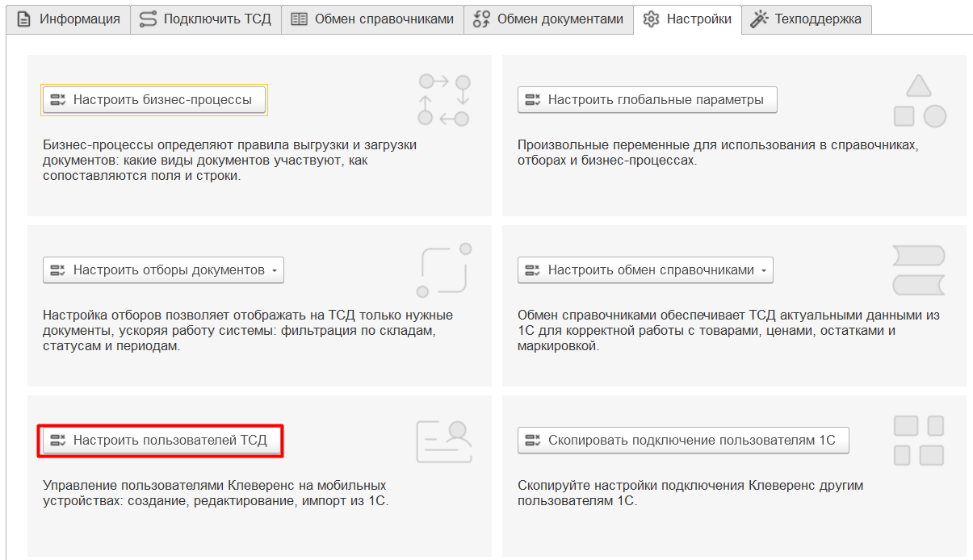973x560 pixels.
Task: Click checklist icon in Настроить пользователей ТСД button
Action: [57, 441]
